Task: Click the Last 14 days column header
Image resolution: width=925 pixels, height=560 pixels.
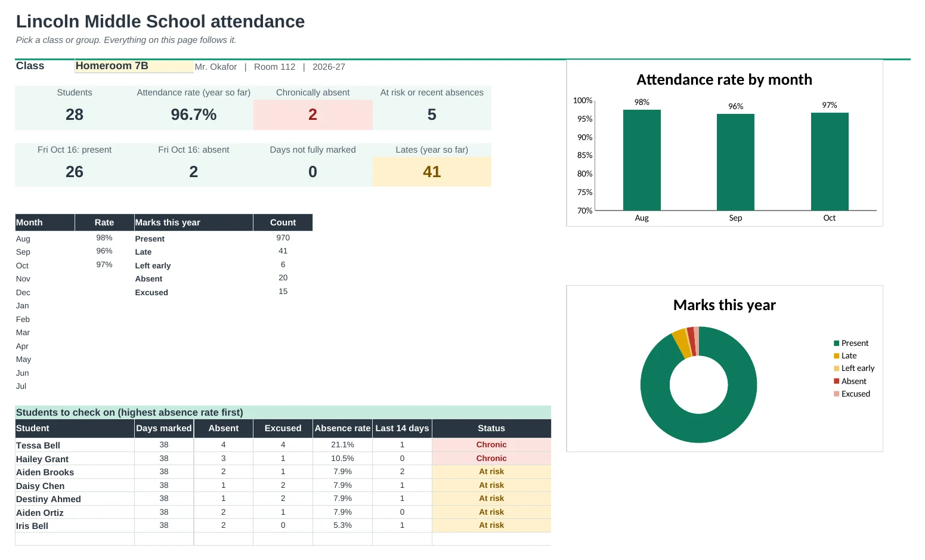Action: [402, 428]
